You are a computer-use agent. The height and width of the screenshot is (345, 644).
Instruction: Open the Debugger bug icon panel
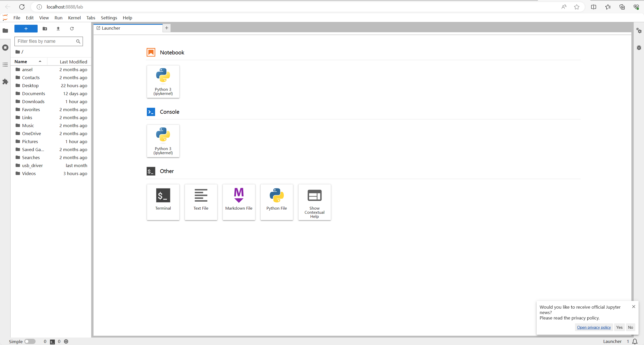639,48
